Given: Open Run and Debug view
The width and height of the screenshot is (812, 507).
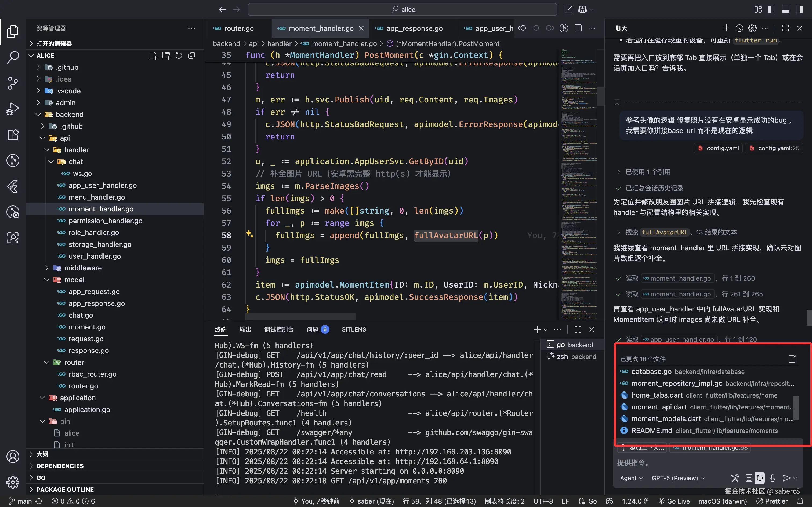Looking at the screenshot, I should [13, 109].
